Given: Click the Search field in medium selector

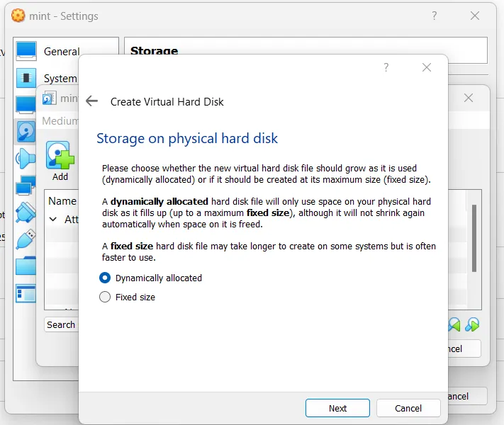Looking at the screenshot, I should tap(61, 325).
